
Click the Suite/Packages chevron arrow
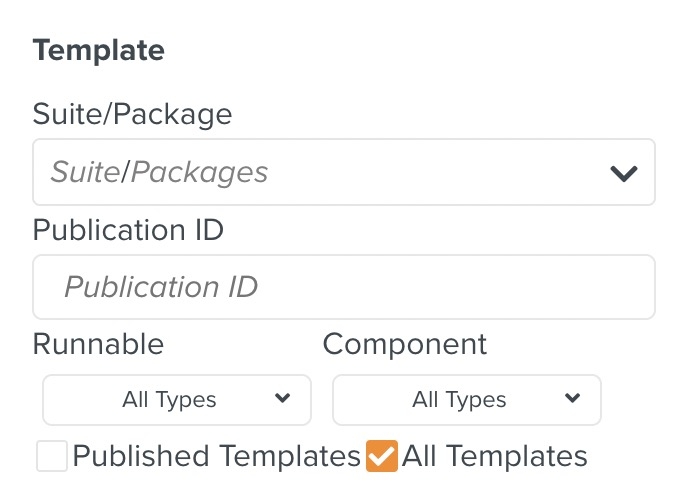click(x=624, y=173)
